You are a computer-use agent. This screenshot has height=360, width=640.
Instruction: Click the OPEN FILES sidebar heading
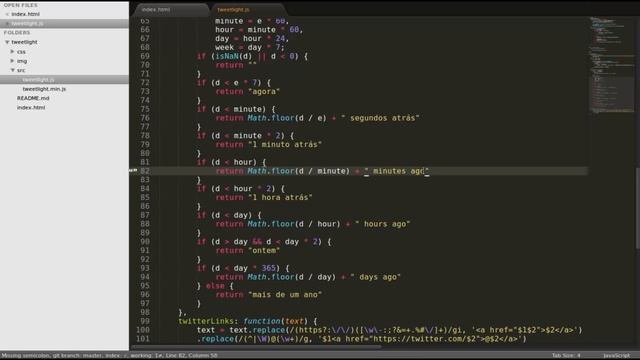click(x=20, y=5)
